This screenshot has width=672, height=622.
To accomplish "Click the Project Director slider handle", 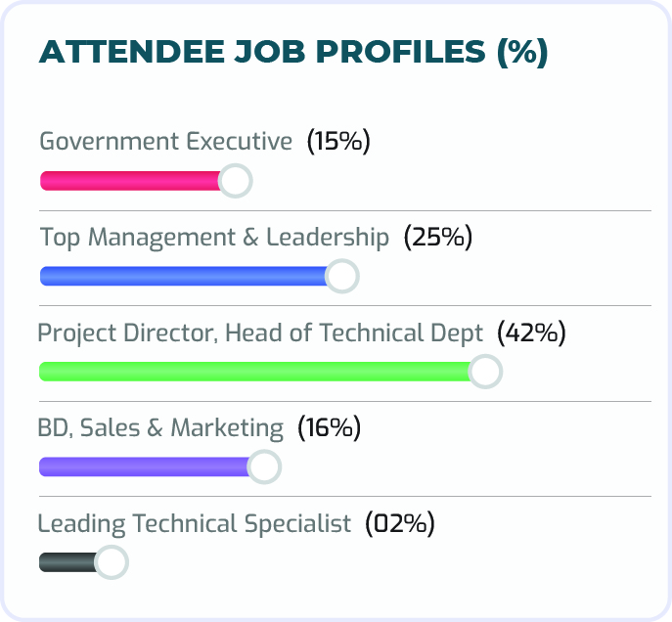I will (x=485, y=372).
